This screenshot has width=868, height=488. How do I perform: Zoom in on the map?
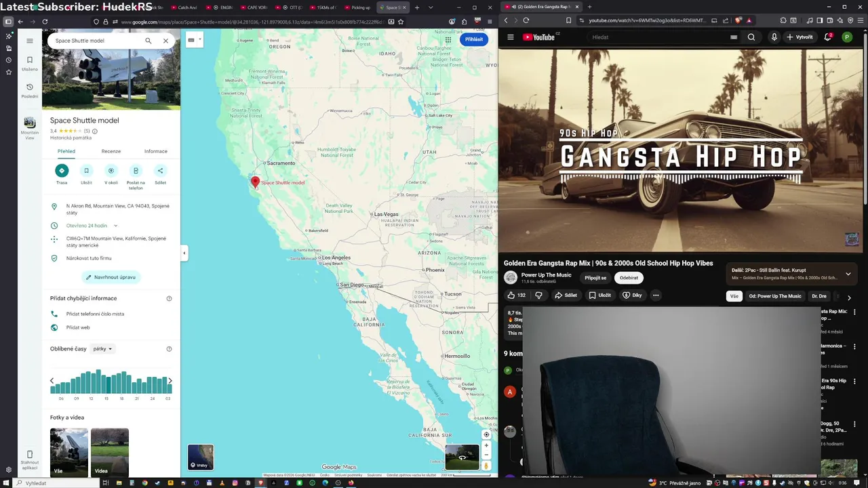pos(486,446)
